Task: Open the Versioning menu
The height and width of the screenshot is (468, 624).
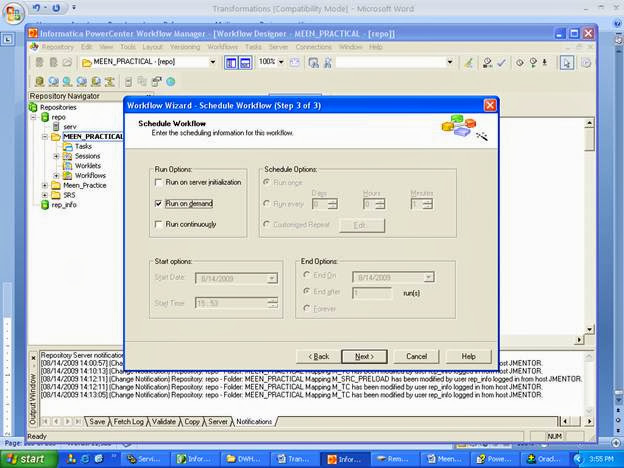Action: coord(185,47)
